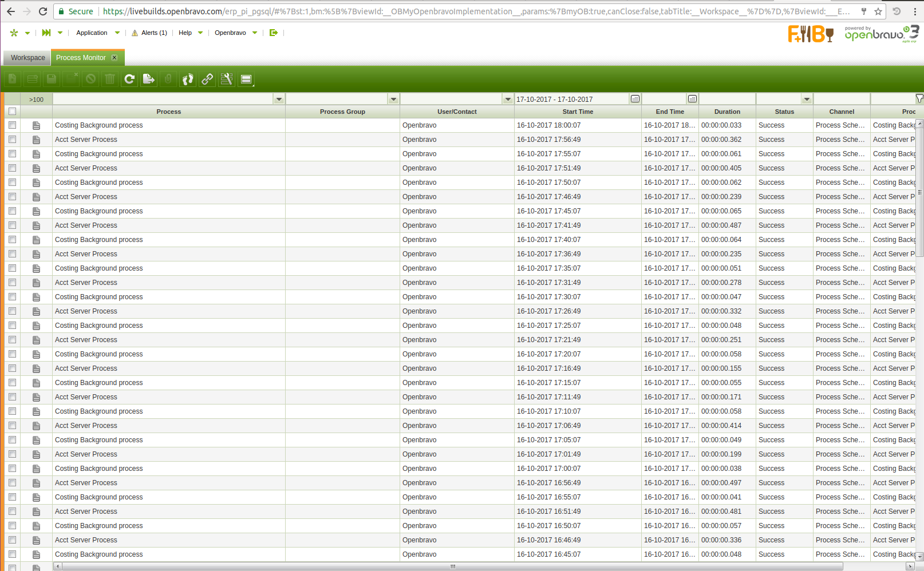Click the green logout arrow icon
The image size is (924, 571).
coord(274,33)
